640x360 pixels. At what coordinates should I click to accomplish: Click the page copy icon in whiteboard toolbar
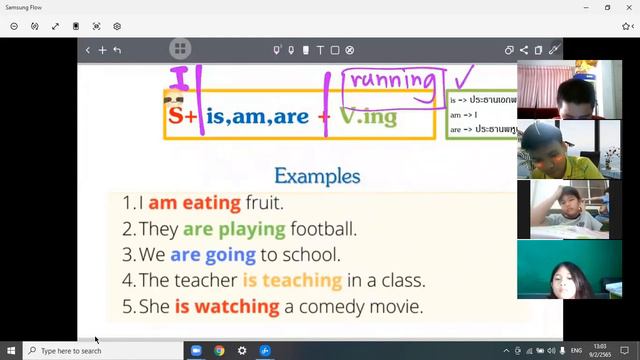coord(538,50)
